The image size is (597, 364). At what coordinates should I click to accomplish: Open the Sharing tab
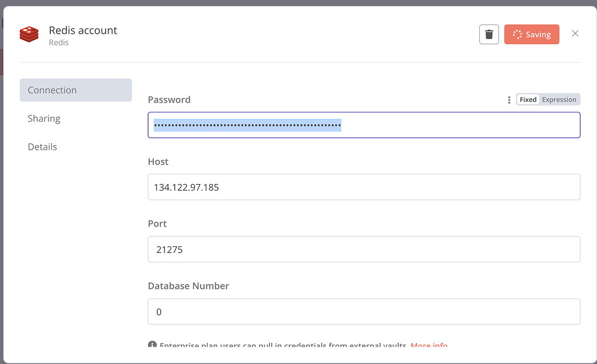click(44, 119)
